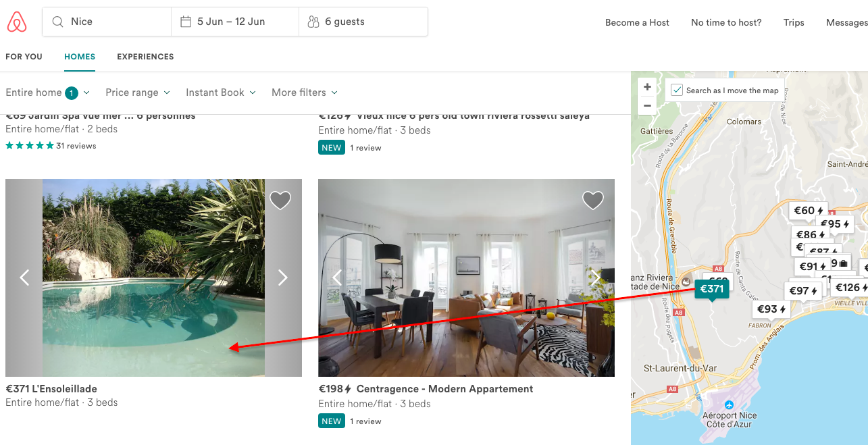
Task: Zoom in on the map
Action: pyautogui.click(x=647, y=87)
